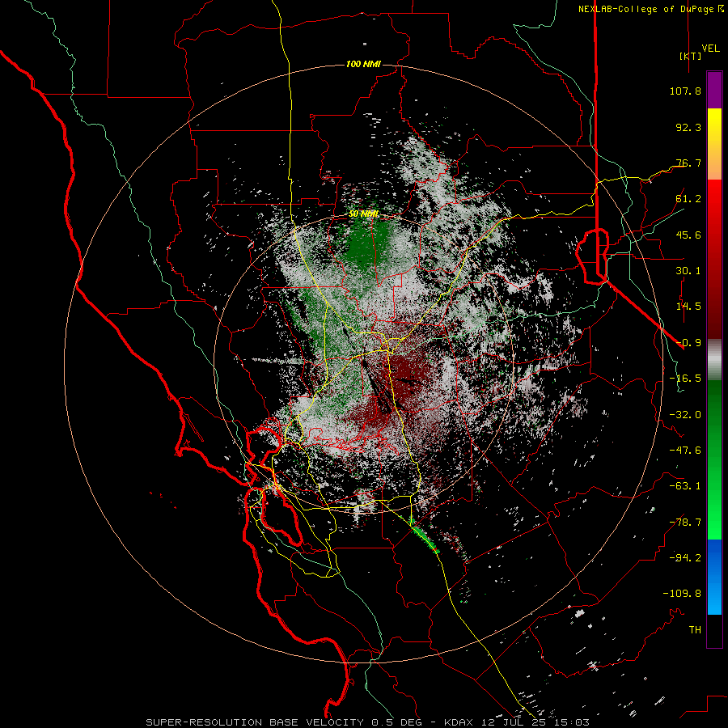Viewport: 728px width, 728px height.
Task: Select the 14.5 scale value
Action: 688,307
